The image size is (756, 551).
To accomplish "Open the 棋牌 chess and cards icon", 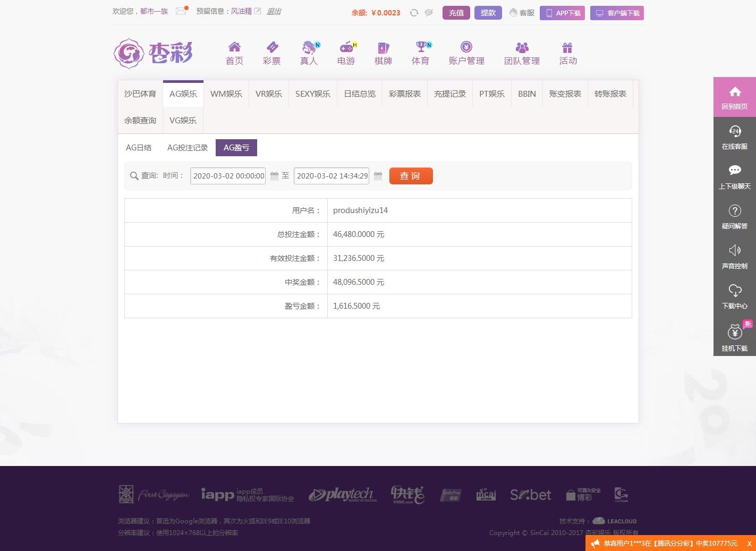I will [383, 53].
